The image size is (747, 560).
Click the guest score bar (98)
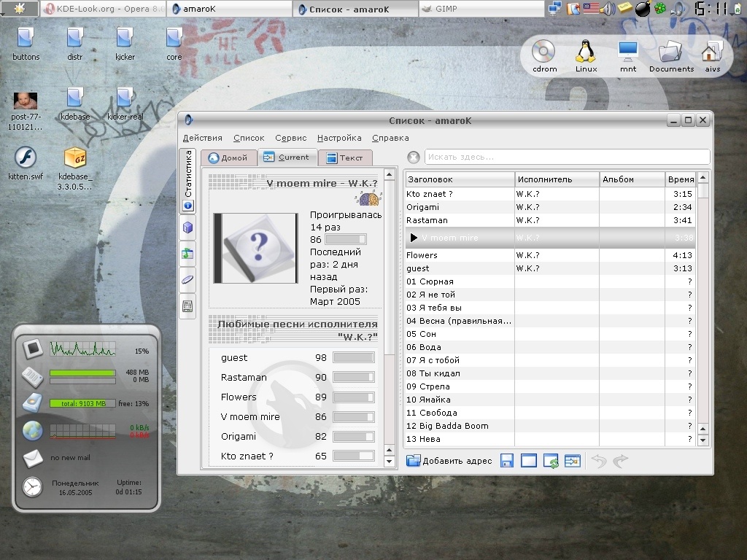(354, 357)
